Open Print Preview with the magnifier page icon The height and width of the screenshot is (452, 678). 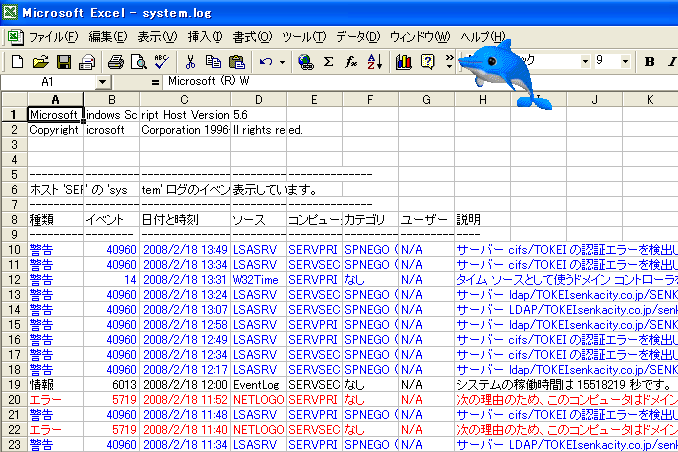pos(139,62)
